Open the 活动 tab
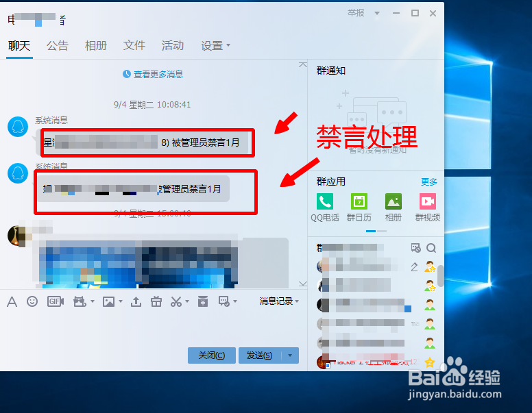The width and height of the screenshot is (532, 413). pyautogui.click(x=173, y=46)
